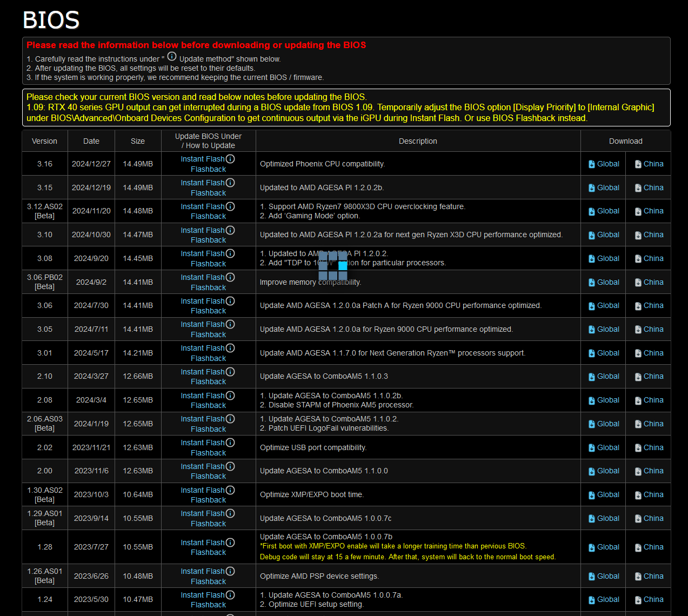Click the Update method info icon in the red notice
Viewport: 688px width, 616px height.
[x=172, y=56]
